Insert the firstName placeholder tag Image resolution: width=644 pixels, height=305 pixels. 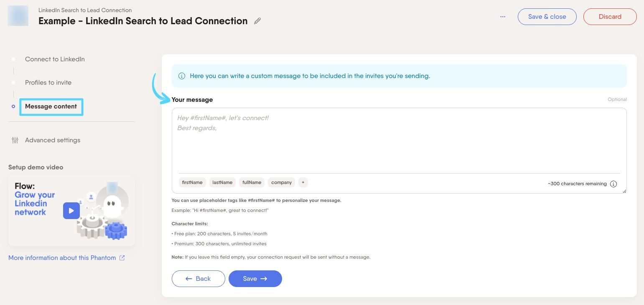click(192, 182)
